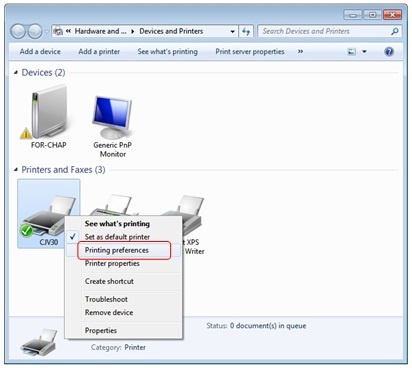Click the FOR-CHAP label text
The height and width of the screenshot is (368, 412).
point(49,145)
